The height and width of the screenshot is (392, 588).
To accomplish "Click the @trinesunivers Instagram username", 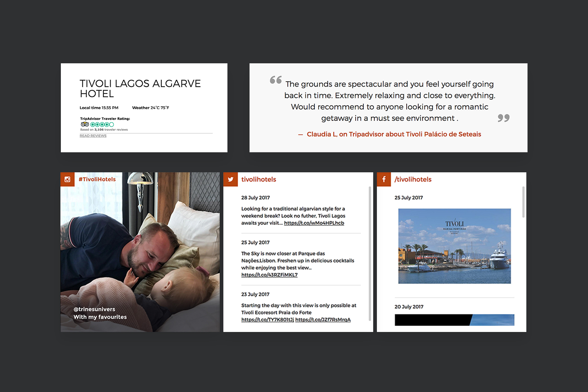I will (x=94, y=309).
